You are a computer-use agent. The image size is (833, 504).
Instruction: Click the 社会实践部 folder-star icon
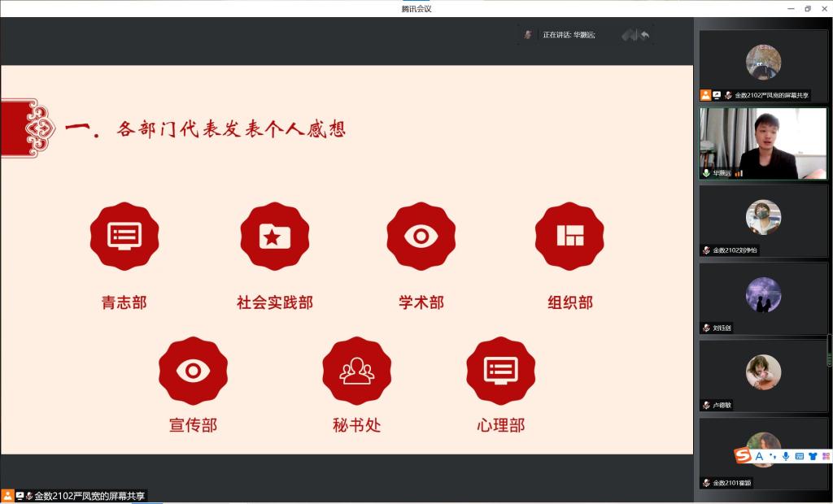click(x=274, y=237)
